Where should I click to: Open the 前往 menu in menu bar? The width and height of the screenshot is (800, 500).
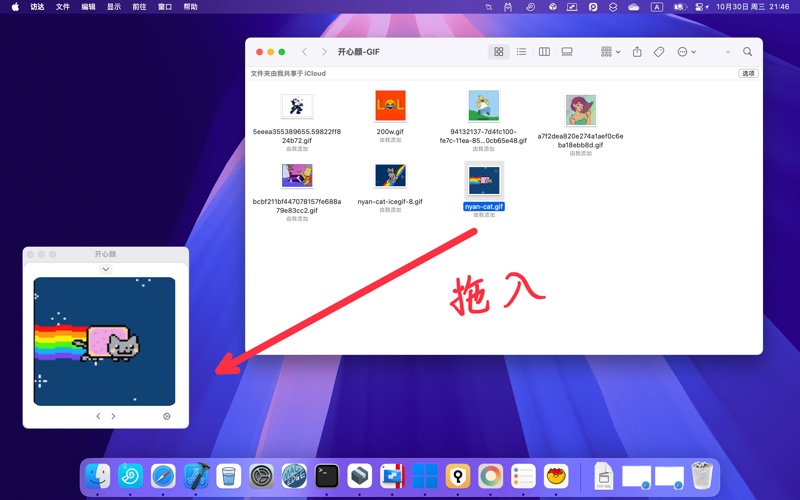pos(139,7)
